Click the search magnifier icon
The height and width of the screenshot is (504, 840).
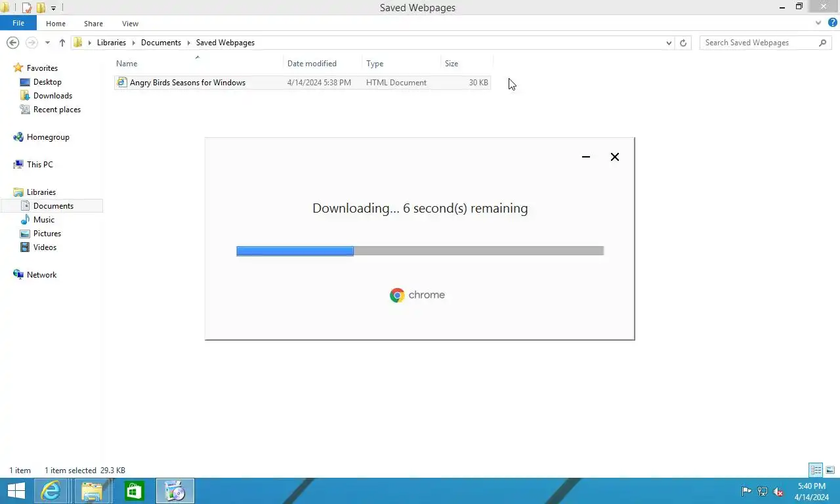coord(823,43)
